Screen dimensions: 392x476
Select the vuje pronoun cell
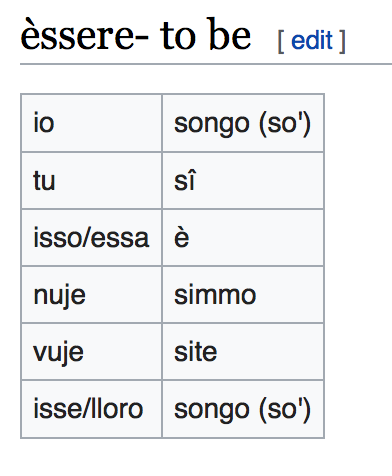click(92, 352)
